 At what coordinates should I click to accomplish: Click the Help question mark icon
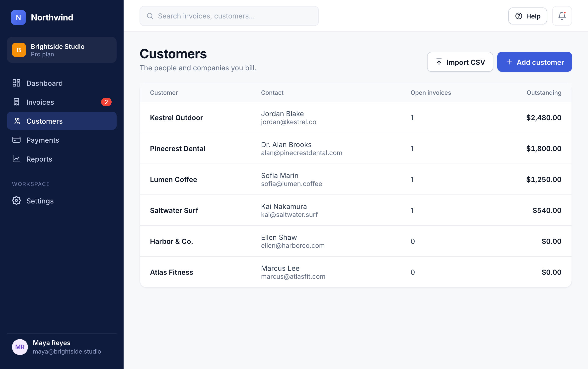click(519, 16)
